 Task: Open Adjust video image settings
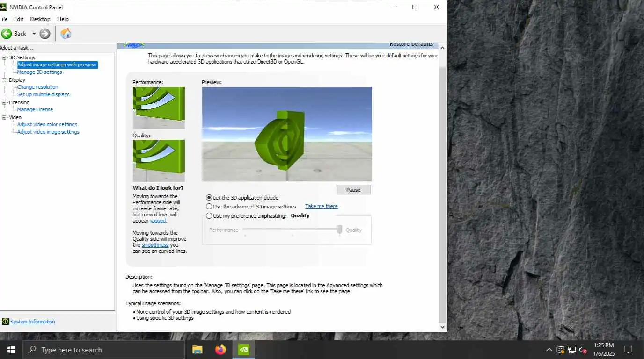point(49,132)
